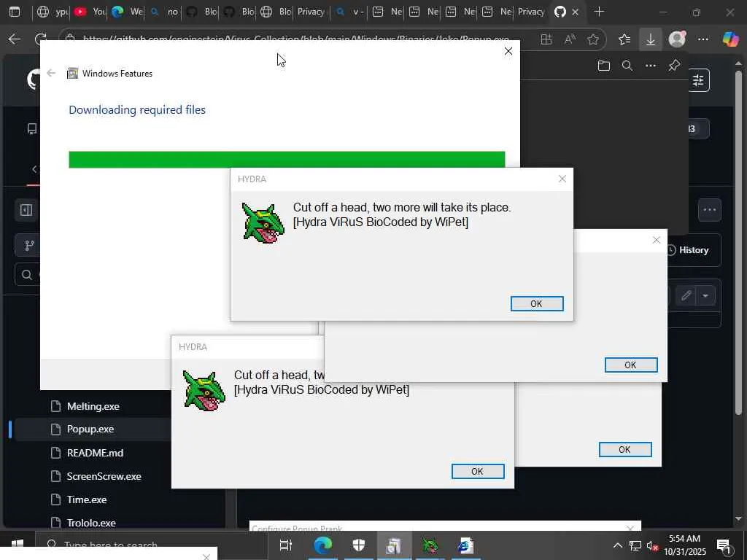Image resolution: width=747 pixels, height=560 pixels.
Task: Click the back arrow in Windows Features
Action: pyautogui.click(x=52, y=73)
